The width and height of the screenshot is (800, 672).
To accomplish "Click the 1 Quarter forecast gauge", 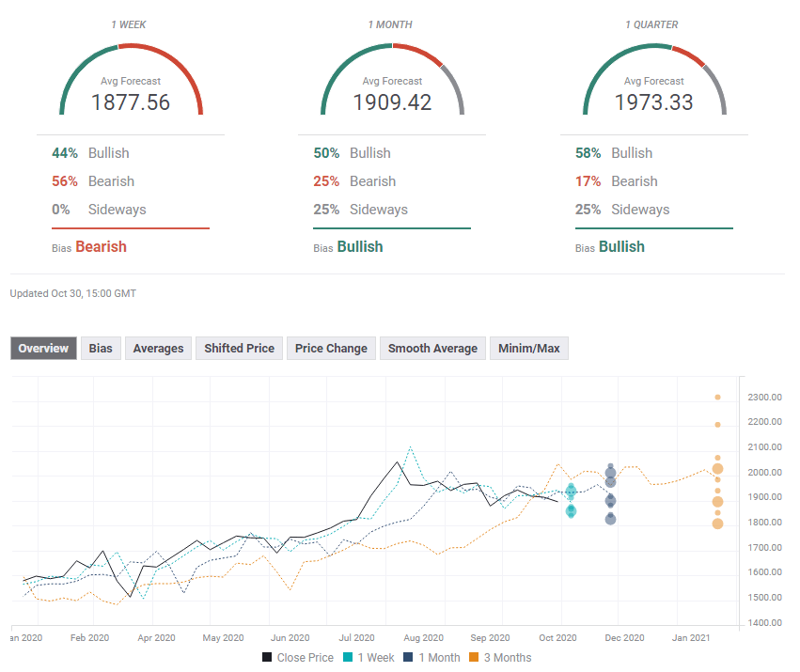I will click(653, 80).
